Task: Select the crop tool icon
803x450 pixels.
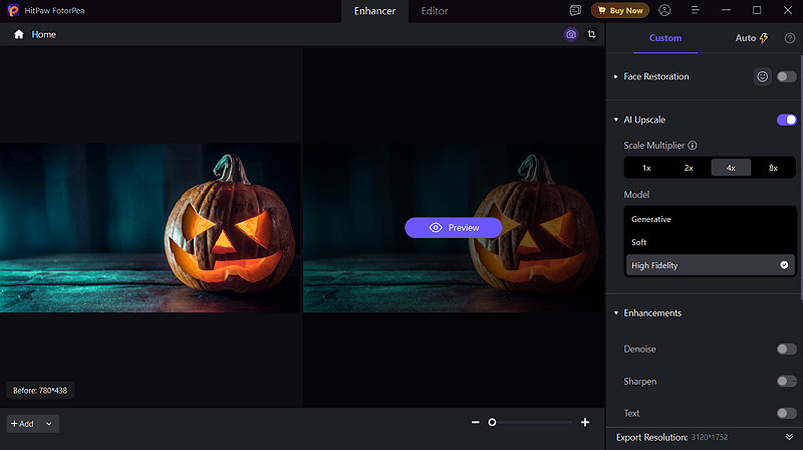Action: (x=591, y=34)
